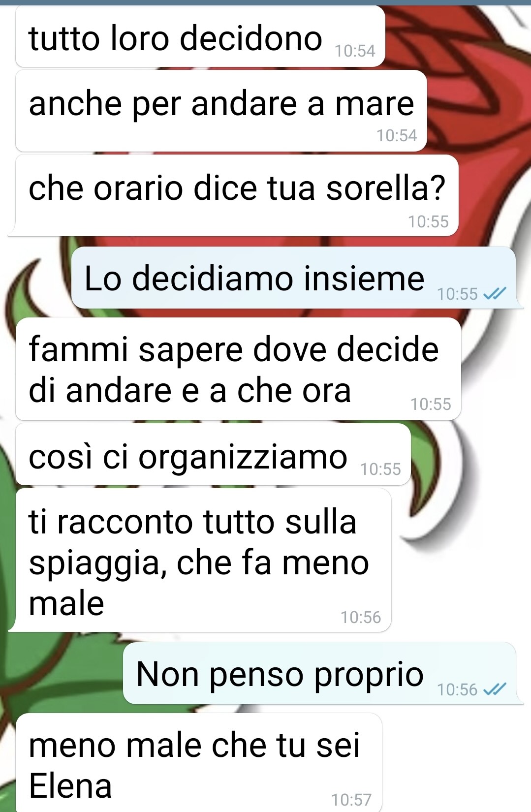Click 10:54 timestamp under 'anche per andare a mare'
The image size is (531, 812).
point(397,135)
